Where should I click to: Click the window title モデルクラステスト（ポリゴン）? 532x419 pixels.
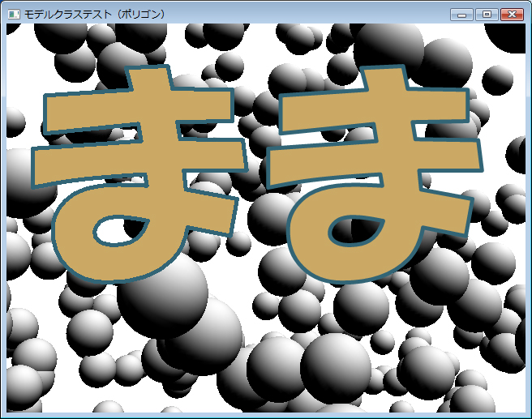pos(96,15)
